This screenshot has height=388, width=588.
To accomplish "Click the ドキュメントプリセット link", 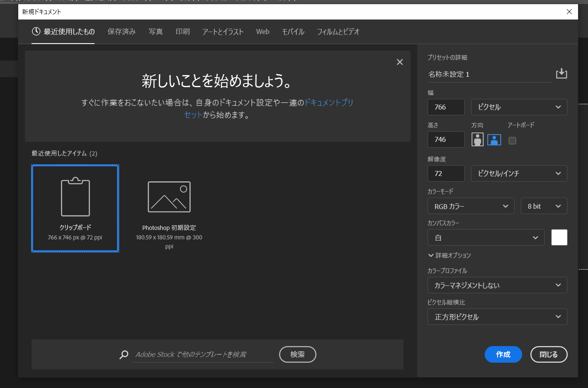I will pyautogui.click(x=328, y=102).
